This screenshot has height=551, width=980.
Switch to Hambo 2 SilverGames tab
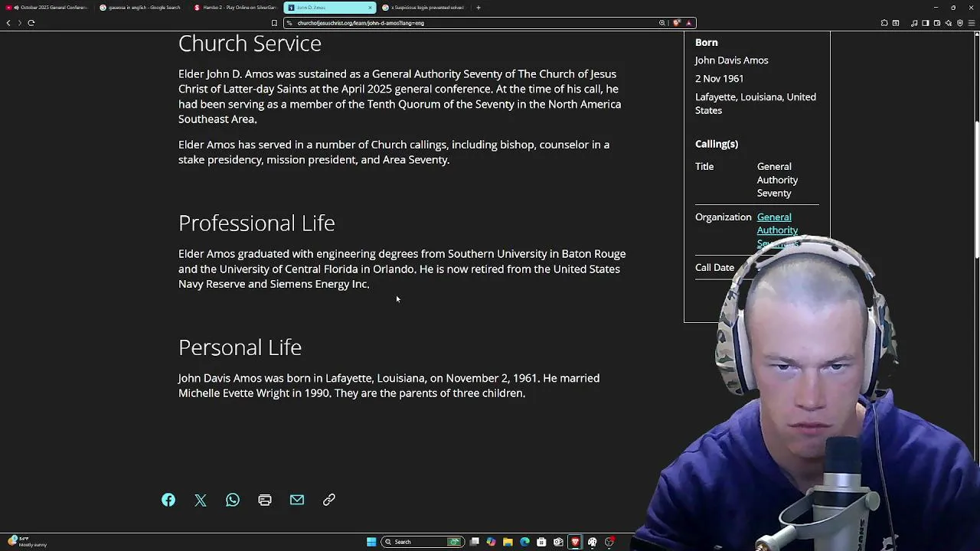(235, 8)
